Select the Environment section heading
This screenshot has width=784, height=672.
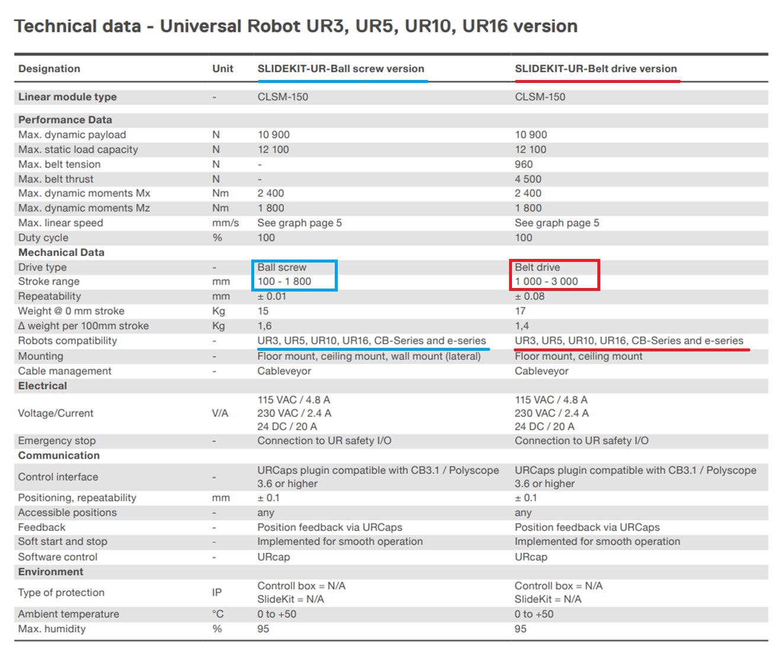pyautogui.click(x=50, y=572)
